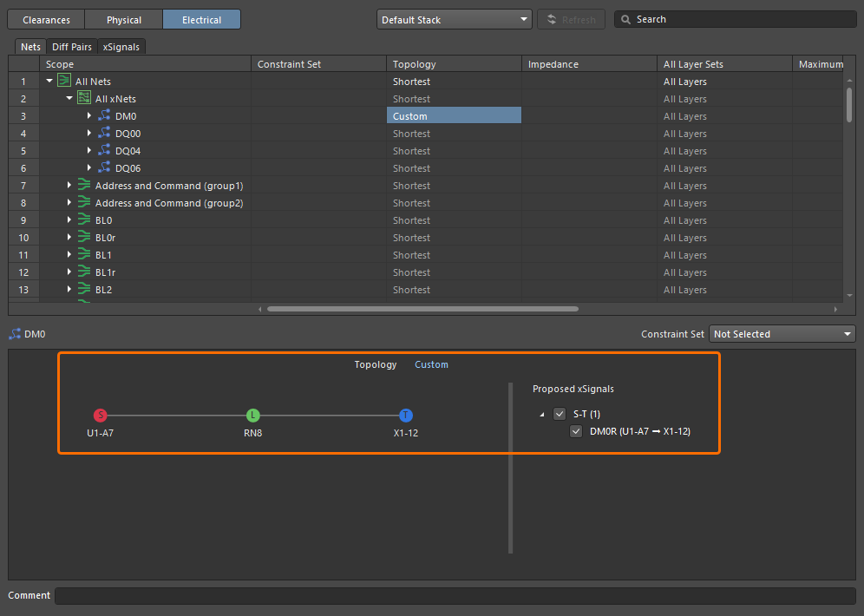Viewport: 864px width, 616px height.
Task: Click the DQ06 xNet icon
Action: pyautogui.click(x=104, y=168)
